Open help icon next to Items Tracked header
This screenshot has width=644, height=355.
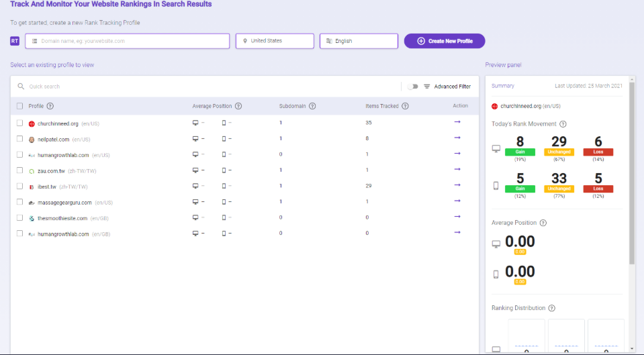click(405, 106)
